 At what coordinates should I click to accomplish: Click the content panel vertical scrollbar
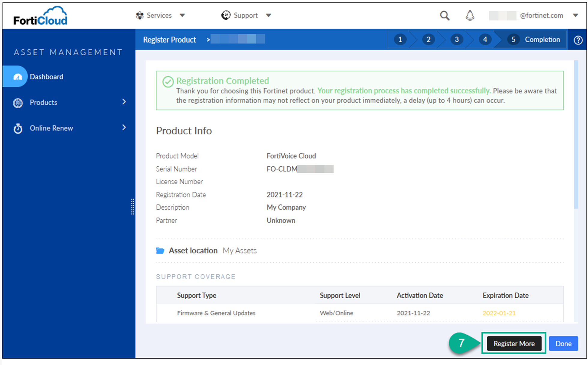click(576, 134)
